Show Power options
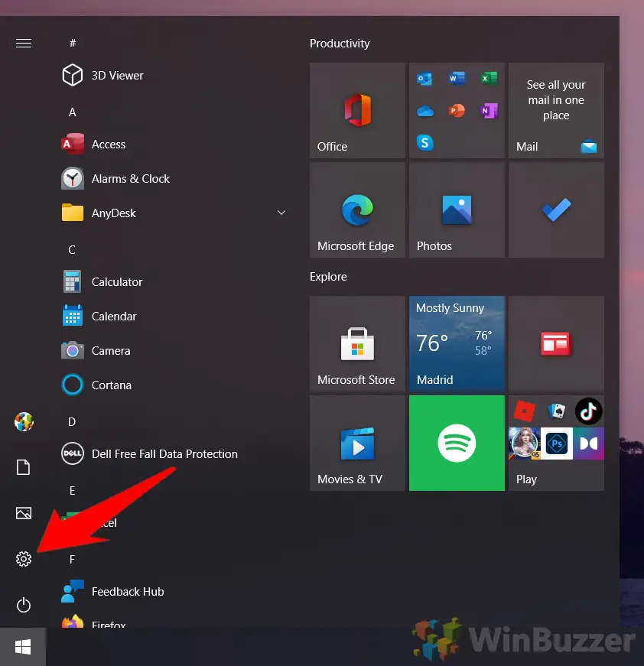 pyautogui.click(x=24, y=605)
